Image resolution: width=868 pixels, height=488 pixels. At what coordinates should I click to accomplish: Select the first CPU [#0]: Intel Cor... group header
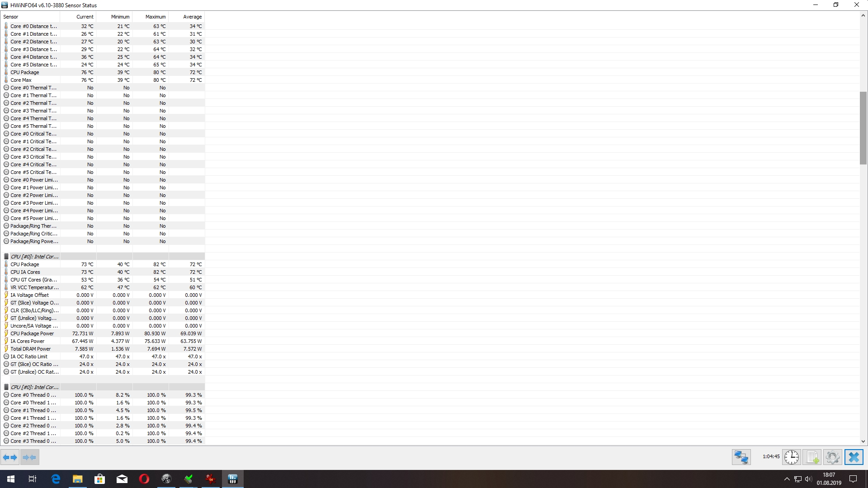click(34, 257)
